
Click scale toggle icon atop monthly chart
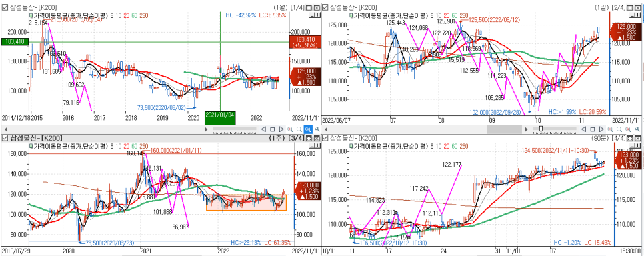[315, 15]
